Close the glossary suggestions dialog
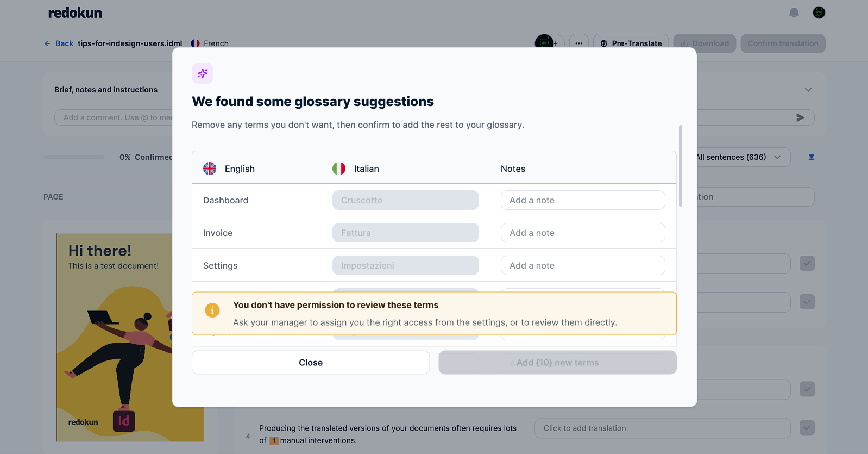Screen dimensions: 868x454 [311, 363]
